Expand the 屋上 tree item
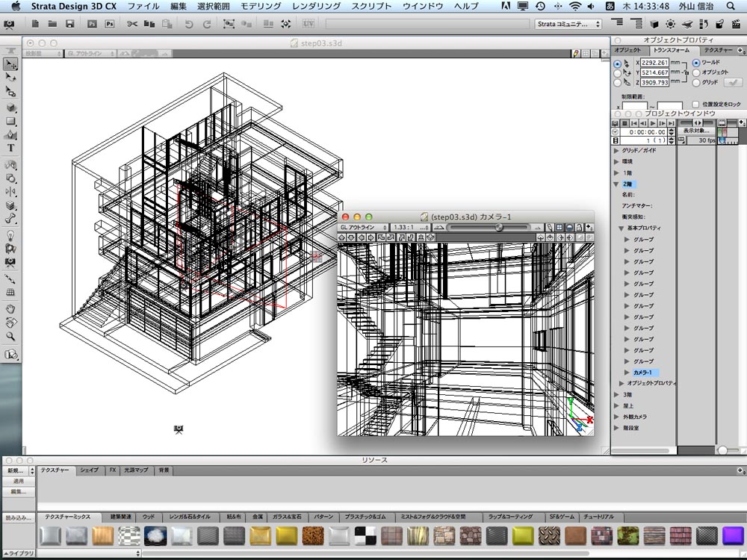747x560 pixels. tap(616, 405)
